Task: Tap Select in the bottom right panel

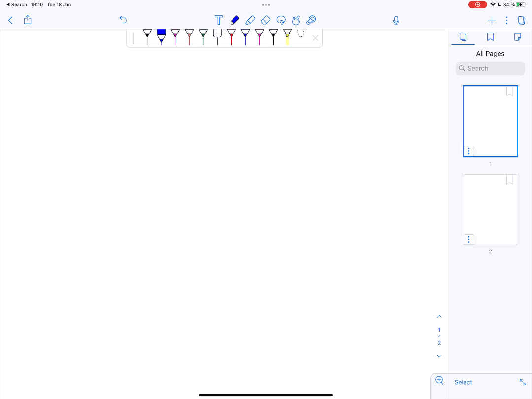Action: [463, 382]
